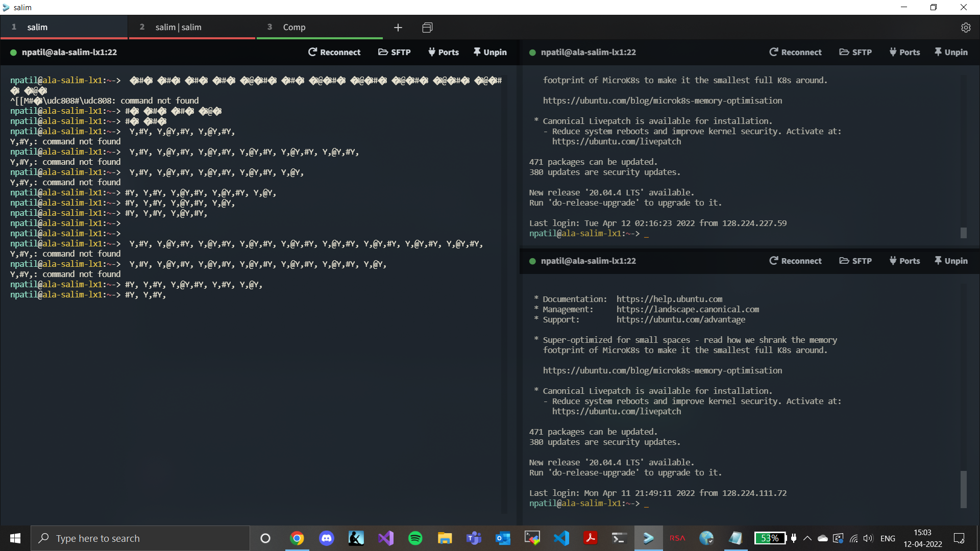Unpin the top-right terminal pane

[950, 52]
